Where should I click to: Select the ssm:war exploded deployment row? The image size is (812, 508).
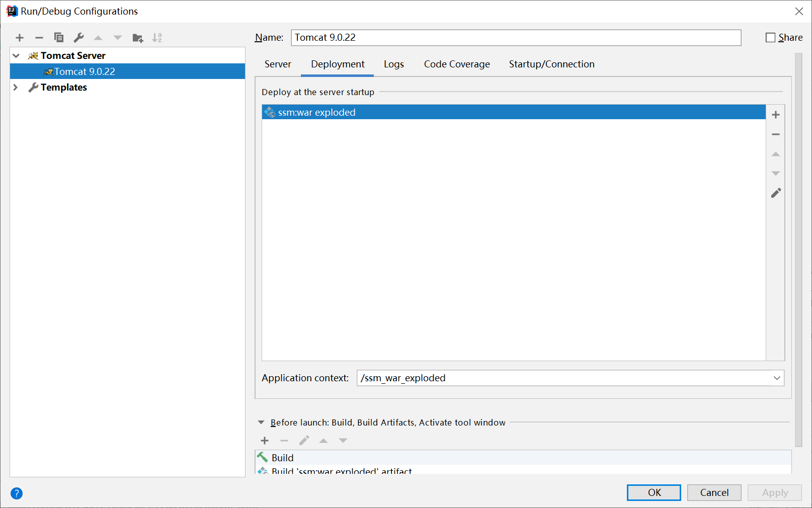click(514, 112)
